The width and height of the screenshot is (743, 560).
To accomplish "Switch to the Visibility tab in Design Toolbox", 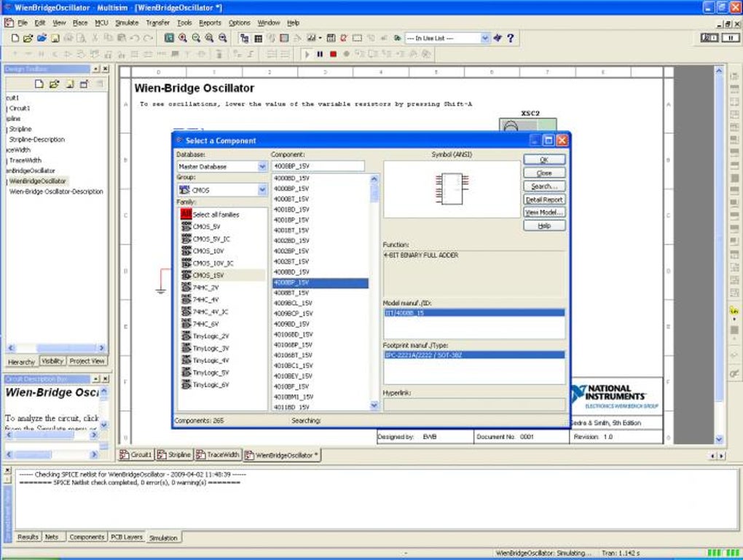I will pyautogui.click(x=52, y=361).
